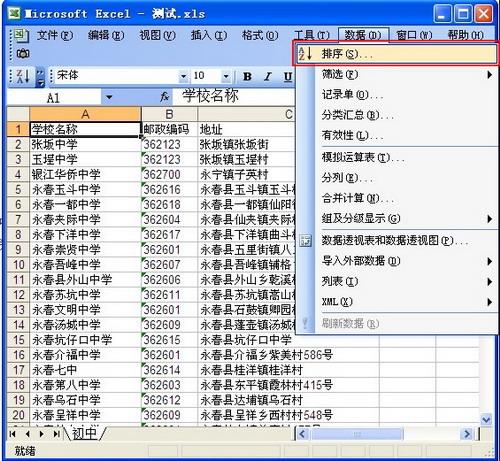Select column B header
Screen dimensions: 500x461
[x=169, y=114]
